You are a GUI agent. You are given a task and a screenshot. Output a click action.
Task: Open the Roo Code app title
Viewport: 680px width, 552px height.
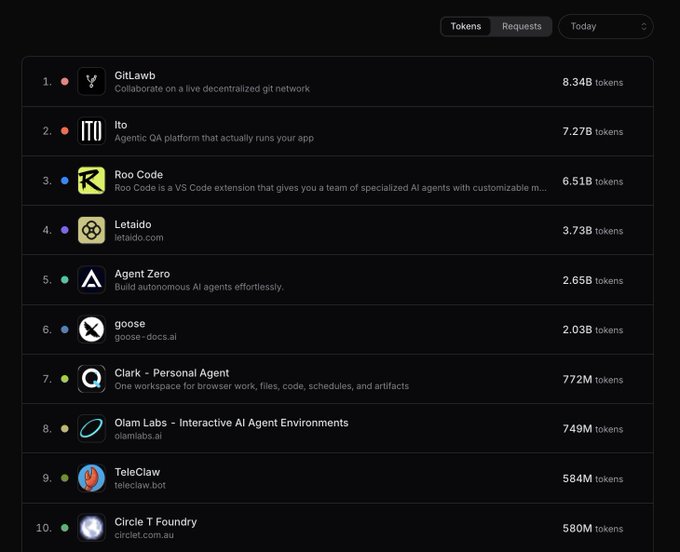coord(139,175)
